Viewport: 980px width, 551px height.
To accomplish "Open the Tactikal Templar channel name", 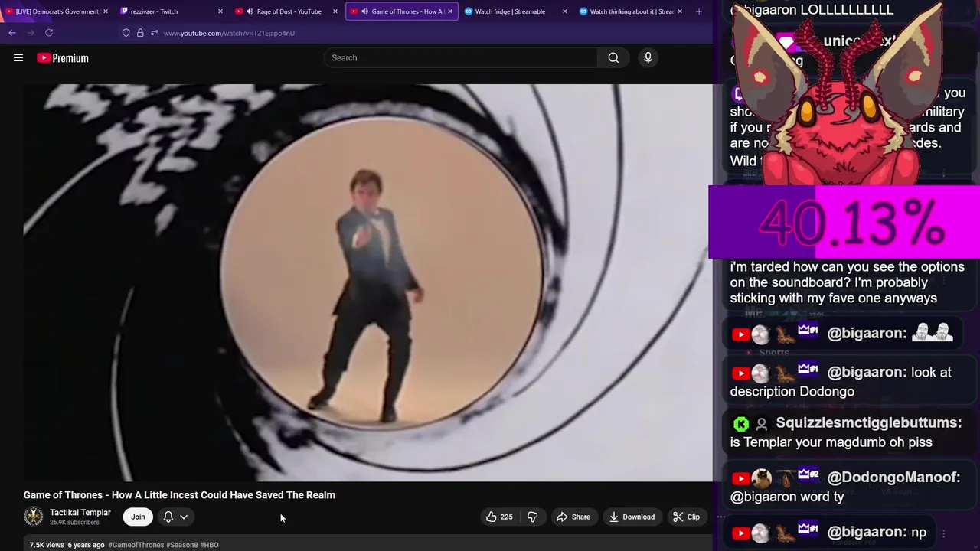I will pyautogui.click(x=80, y=513).
